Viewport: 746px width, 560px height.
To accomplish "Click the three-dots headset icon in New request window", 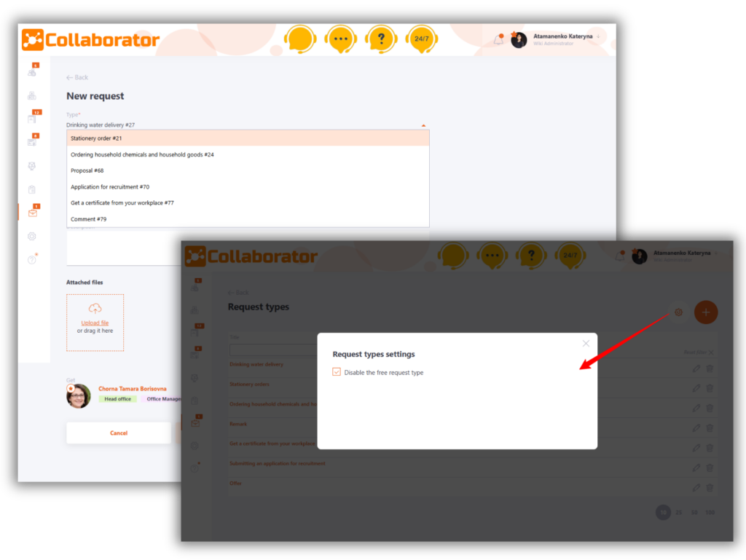I will 341,39.
